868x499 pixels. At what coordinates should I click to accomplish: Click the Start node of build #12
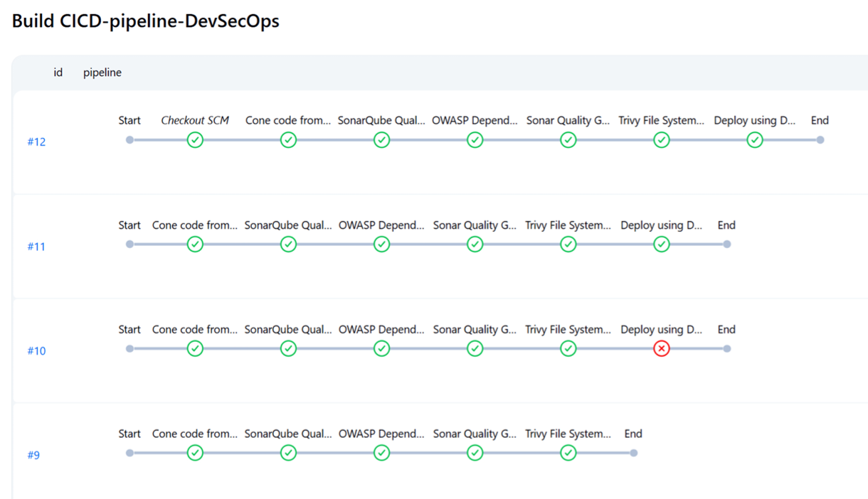coord(129,140)
